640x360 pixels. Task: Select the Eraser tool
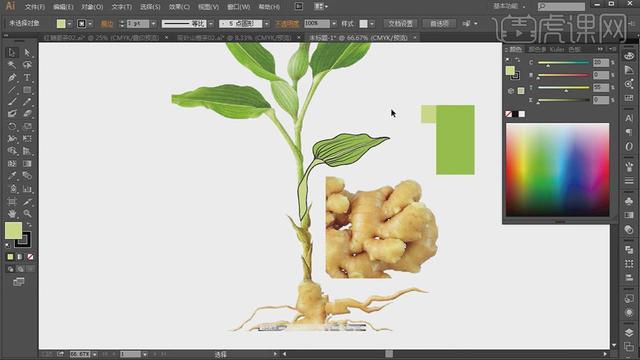(x=27, y=114)
